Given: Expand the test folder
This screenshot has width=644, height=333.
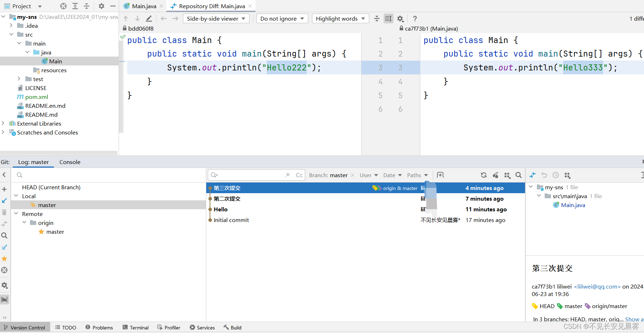Looking at the screenshot, I should 19,79.
